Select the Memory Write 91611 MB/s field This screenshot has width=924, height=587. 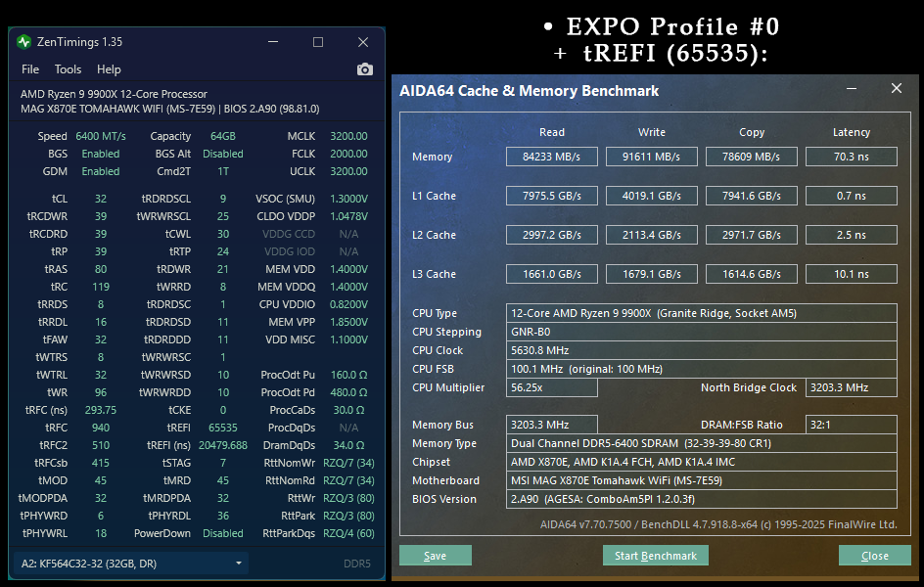coord(652,157)
